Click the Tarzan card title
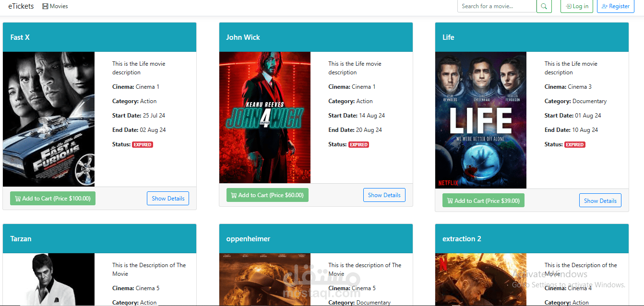 point(21,239)
